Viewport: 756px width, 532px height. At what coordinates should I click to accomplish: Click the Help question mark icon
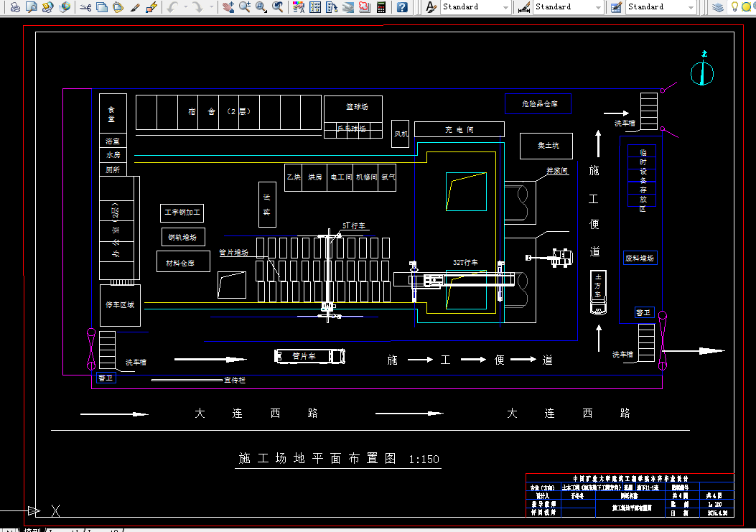[x=402, y=6]
